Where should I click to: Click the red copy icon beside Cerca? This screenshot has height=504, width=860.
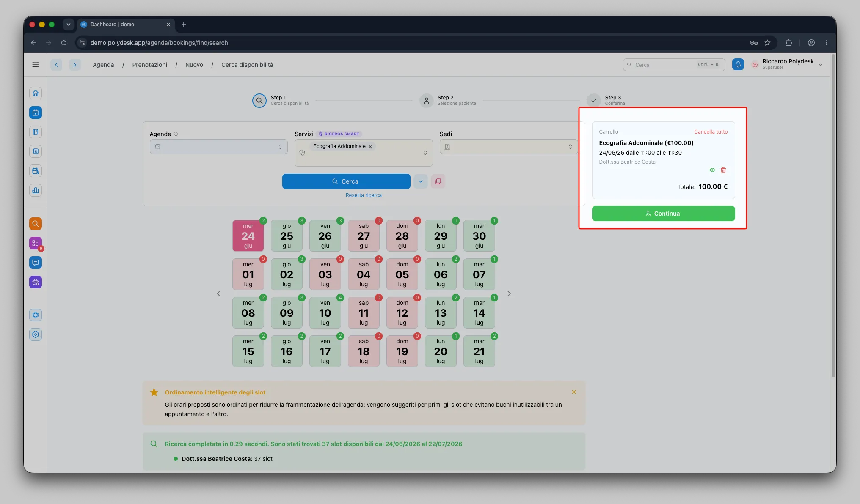pos(438,181)
